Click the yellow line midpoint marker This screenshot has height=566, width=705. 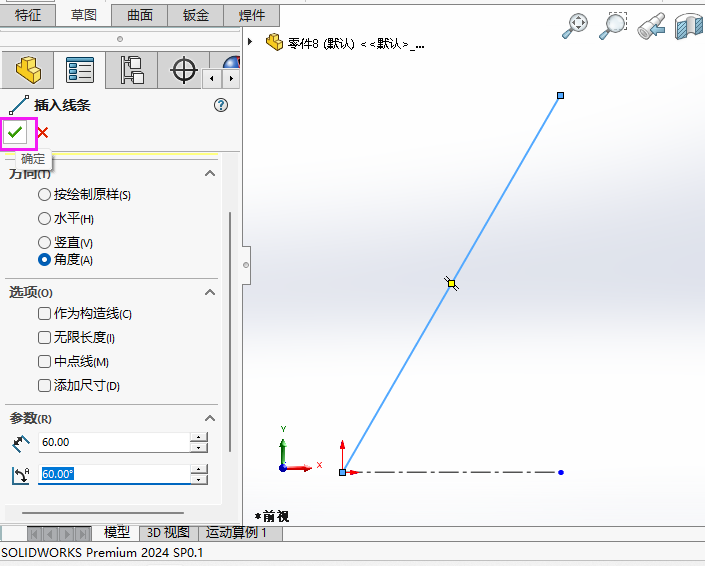point(451,284)
